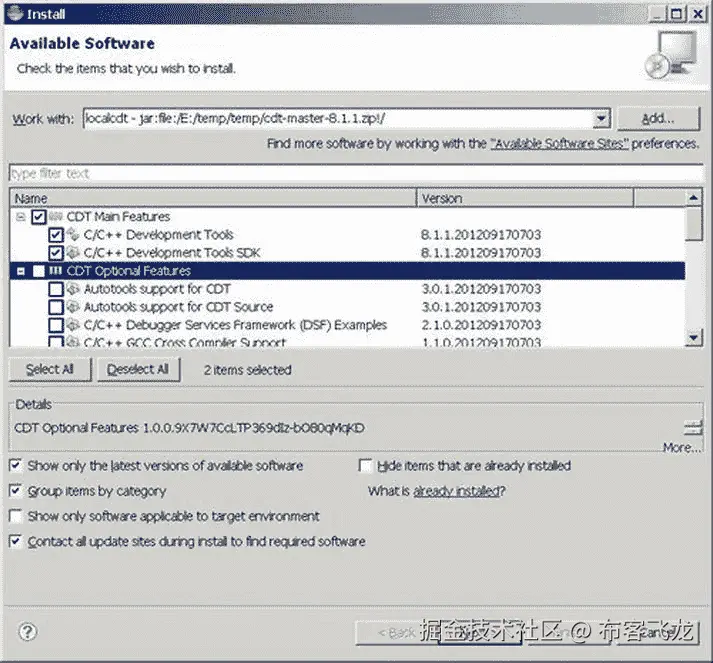This screenshot has width=713, height=663.
Task: Disable Contact all update sites checkbox
Action: 15,541
